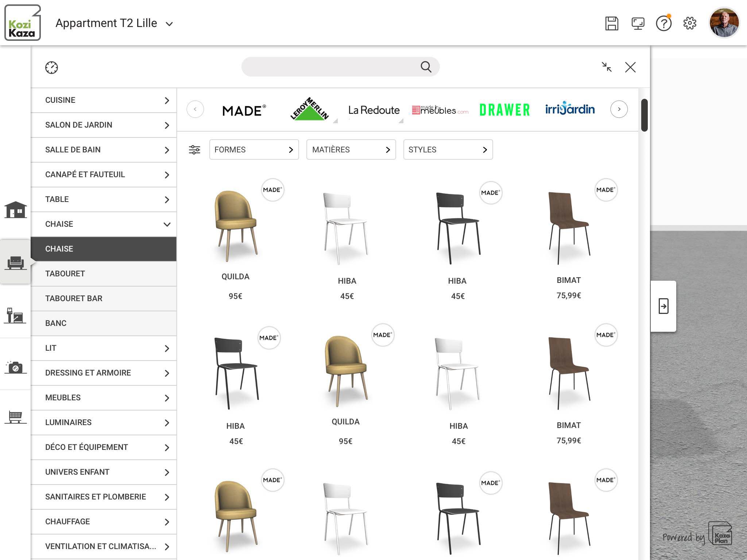Select the highlighted CHAISE subcategory
The height and width of the screenshot is (560, 747).
[x=104, y=249]
